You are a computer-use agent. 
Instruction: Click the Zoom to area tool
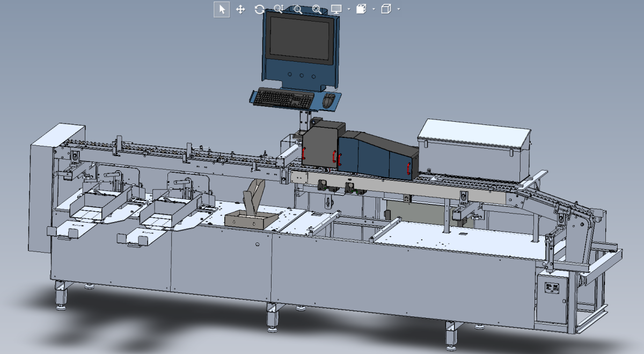297,9
